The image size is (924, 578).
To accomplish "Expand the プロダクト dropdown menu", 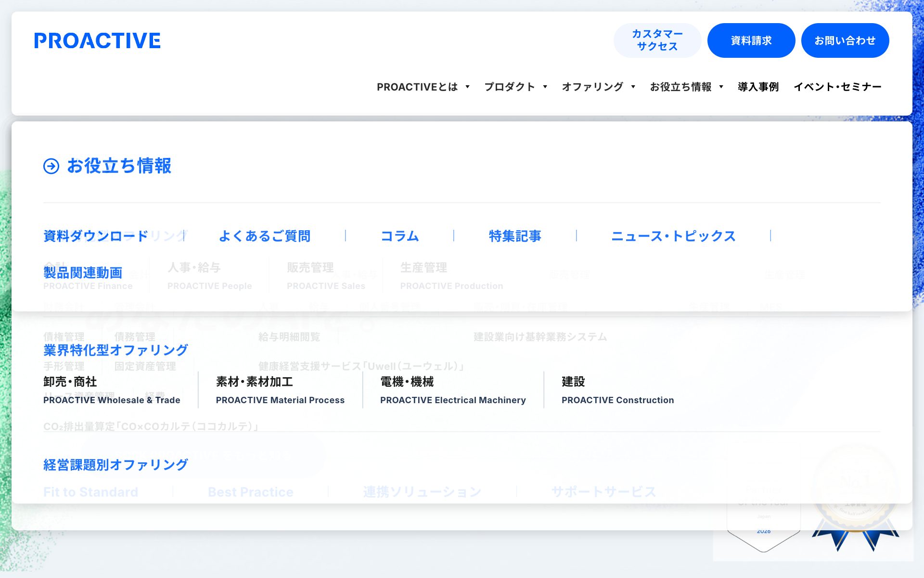I will [516, 87].
